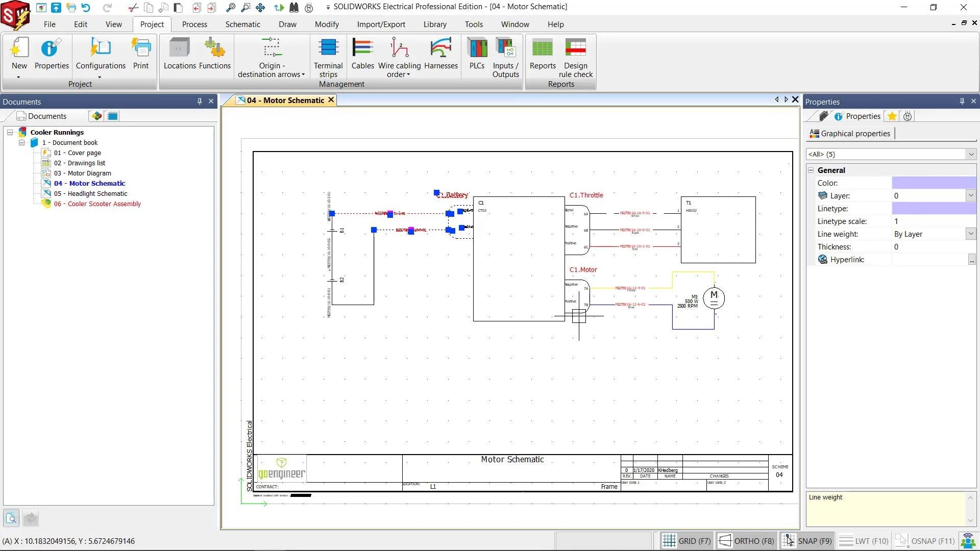Open the Locations manager
This screenshot has width=980, height=551.
click(179, 53)
